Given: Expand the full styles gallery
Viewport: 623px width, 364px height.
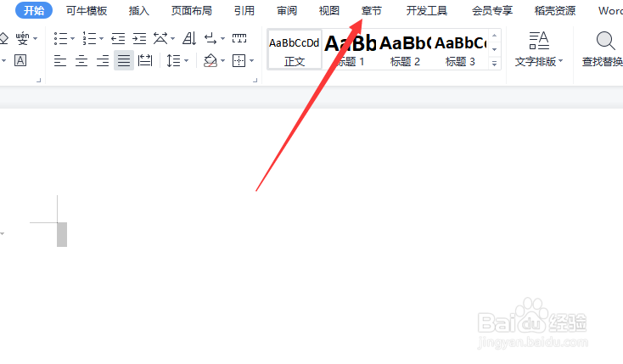Looking at the screenshot, I should (494, 63).
